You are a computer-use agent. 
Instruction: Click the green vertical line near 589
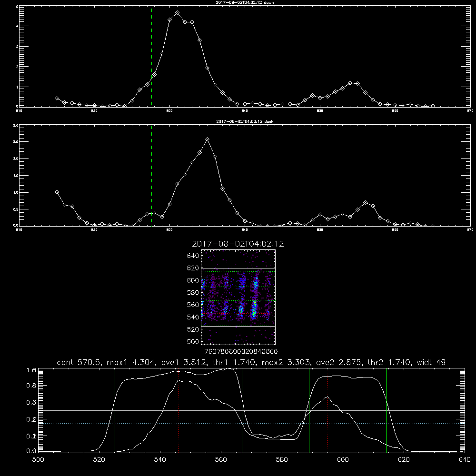pyautogui.click(x=309, y=410)
